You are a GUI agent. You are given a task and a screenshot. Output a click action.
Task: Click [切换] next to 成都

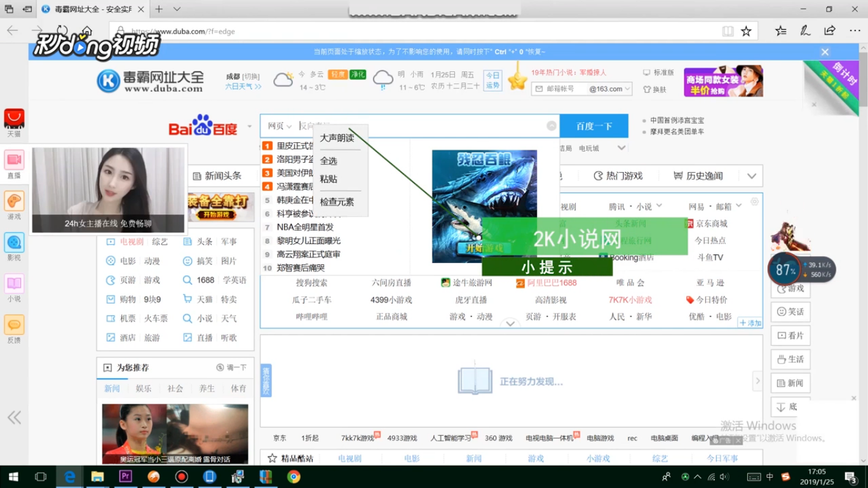point(251,76)
